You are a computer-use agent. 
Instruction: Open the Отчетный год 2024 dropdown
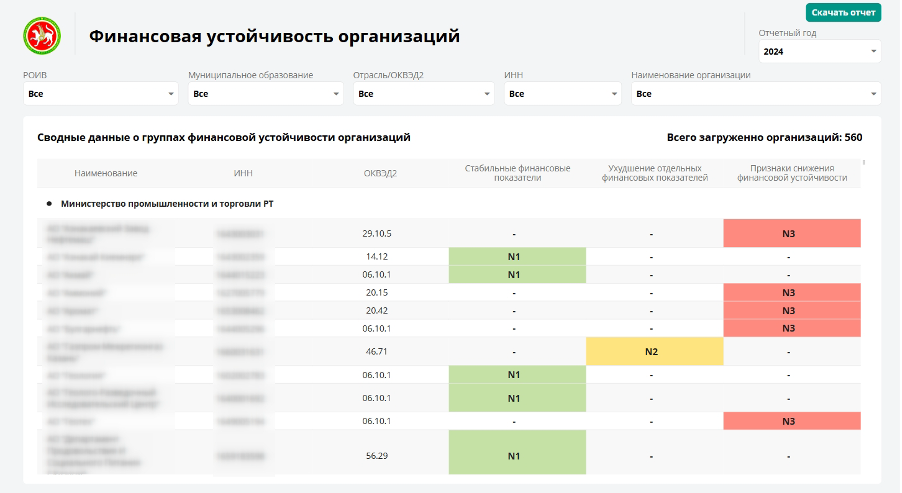pos(819,52)
